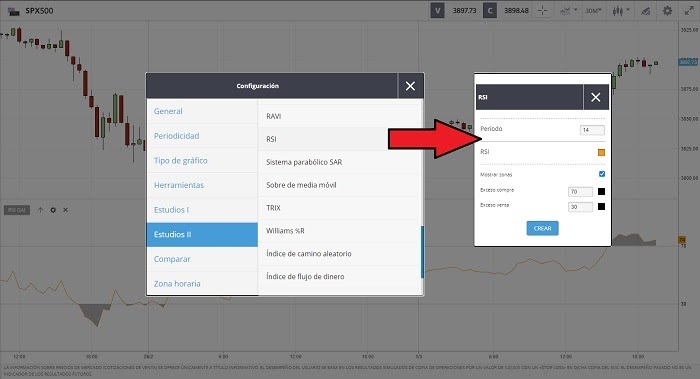Click the V sell price badge

[438, 11]
